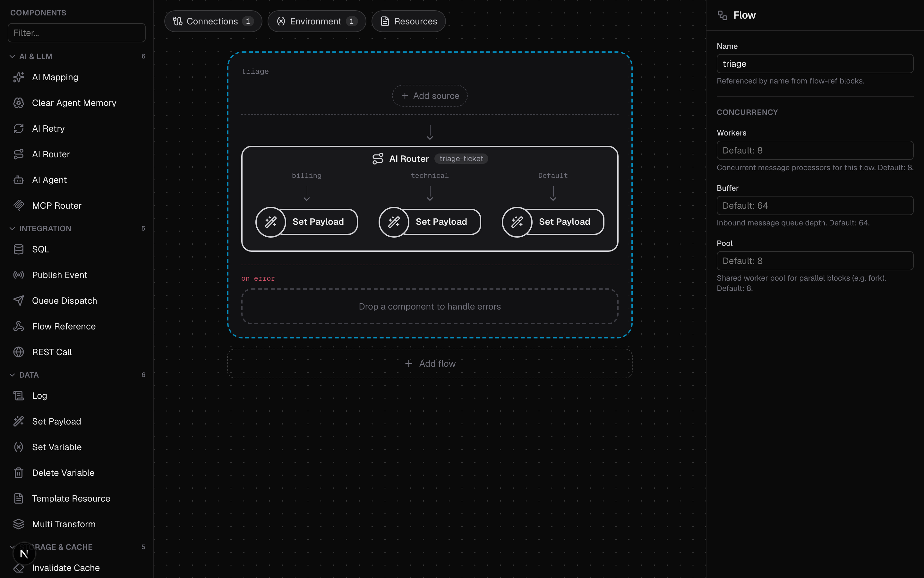Click the Environment count badge
The width and height of the screenshot is (924, 578).
[x=352, y=21]
